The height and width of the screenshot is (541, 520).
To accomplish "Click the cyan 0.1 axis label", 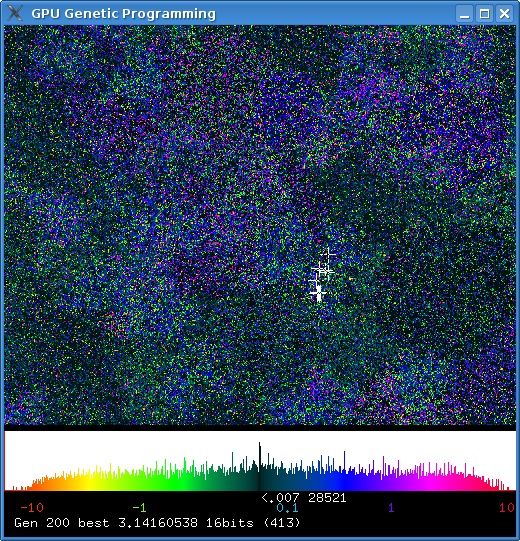I will pyautogui.click(x=287, y=508).
